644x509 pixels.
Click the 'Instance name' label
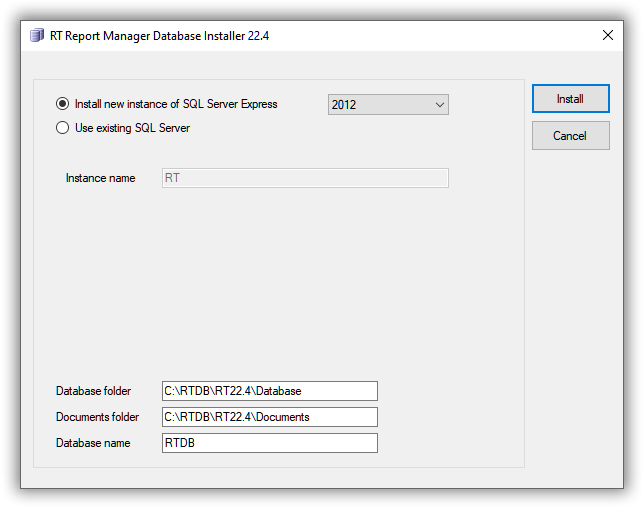point(101,178)
